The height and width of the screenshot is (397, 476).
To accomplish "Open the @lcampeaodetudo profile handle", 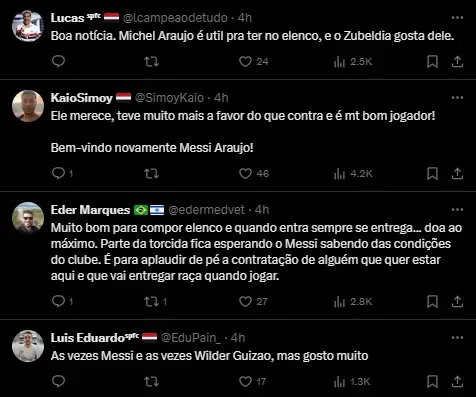I will (x=175, y=18).
